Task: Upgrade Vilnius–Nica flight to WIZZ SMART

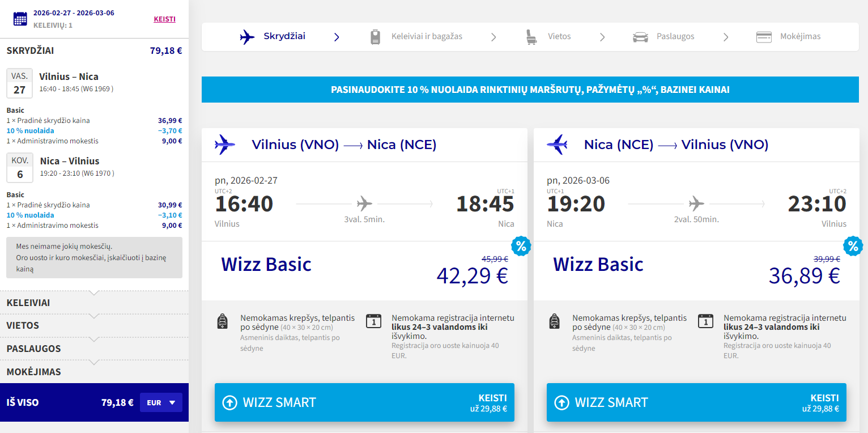Action: click(x=364, y=402)
